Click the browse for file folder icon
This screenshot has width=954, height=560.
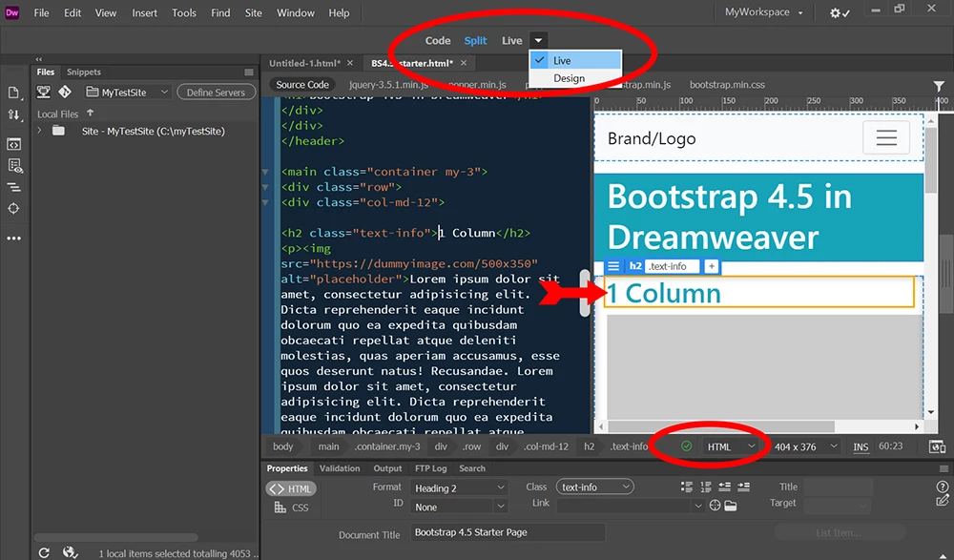coord(730,506)
